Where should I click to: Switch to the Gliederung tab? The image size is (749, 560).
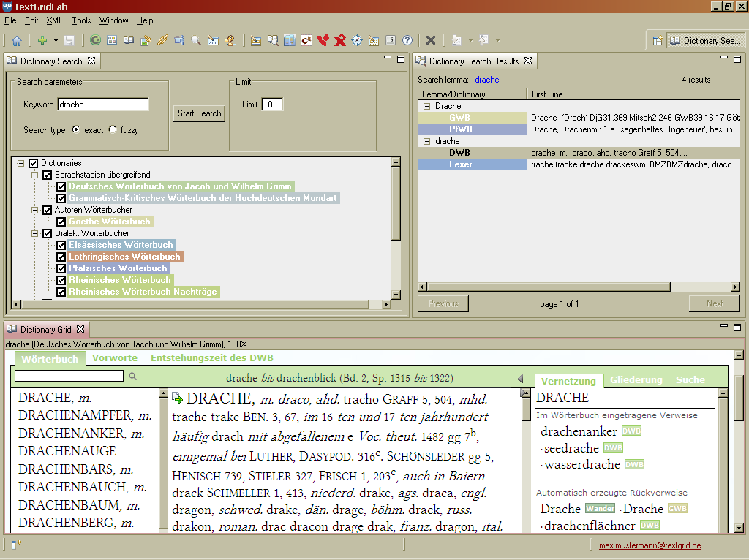point(636,379)
